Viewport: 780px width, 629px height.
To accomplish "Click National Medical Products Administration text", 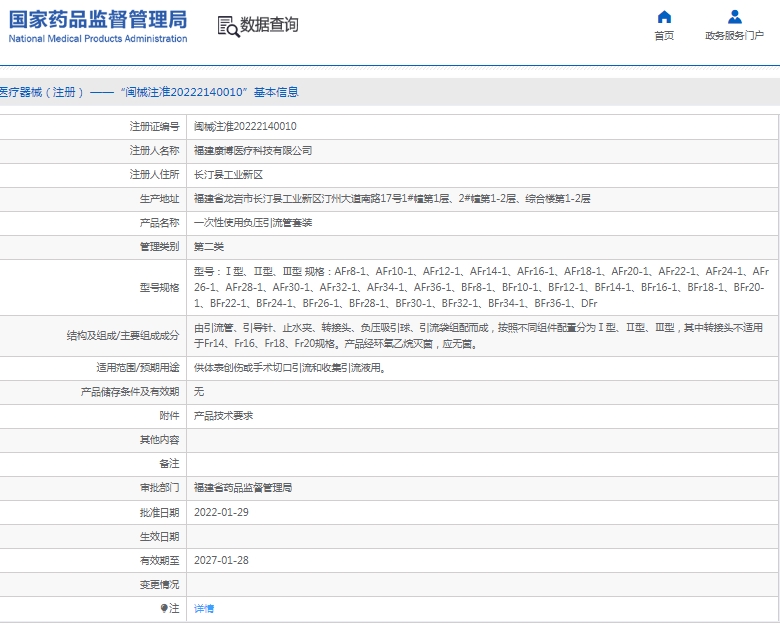I will point(98,39).
